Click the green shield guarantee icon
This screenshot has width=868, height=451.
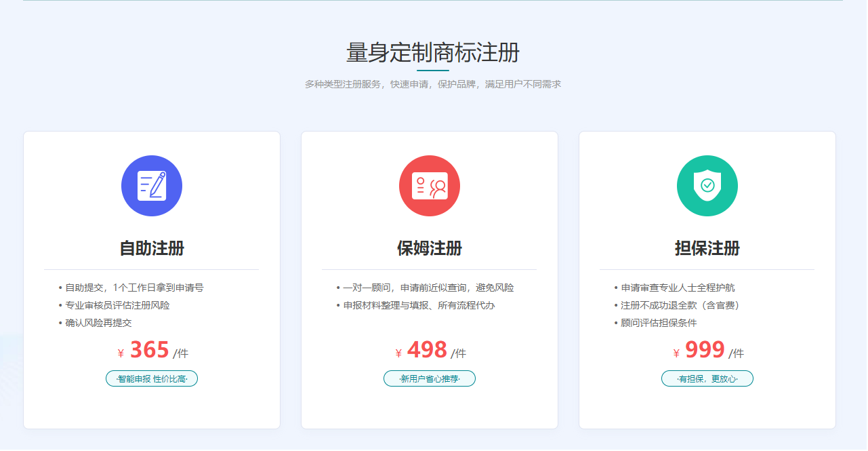707,186
